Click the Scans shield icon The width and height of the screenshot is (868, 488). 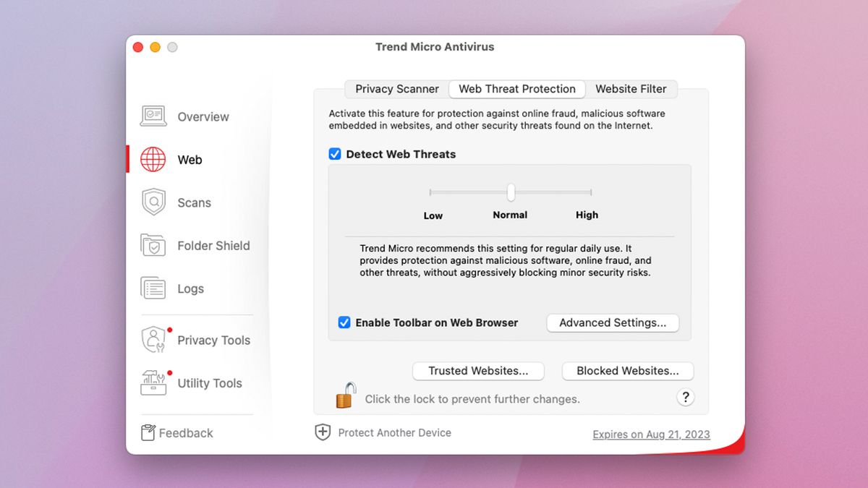click(x=153, y=202)
